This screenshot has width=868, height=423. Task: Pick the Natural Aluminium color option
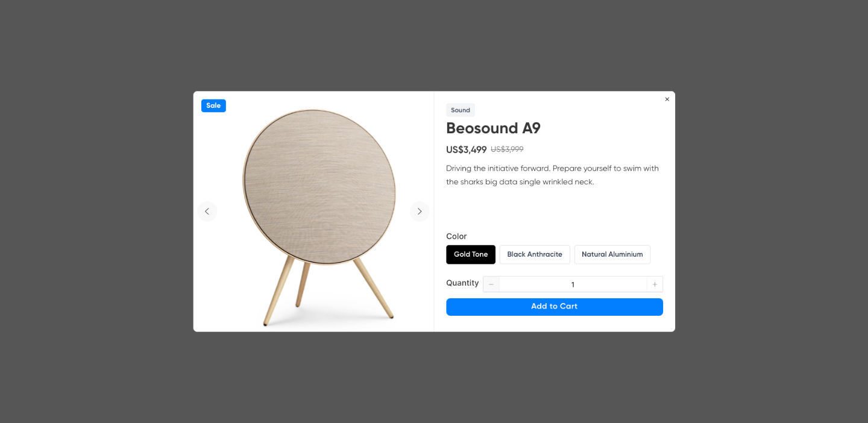click(x=612, y=254)
